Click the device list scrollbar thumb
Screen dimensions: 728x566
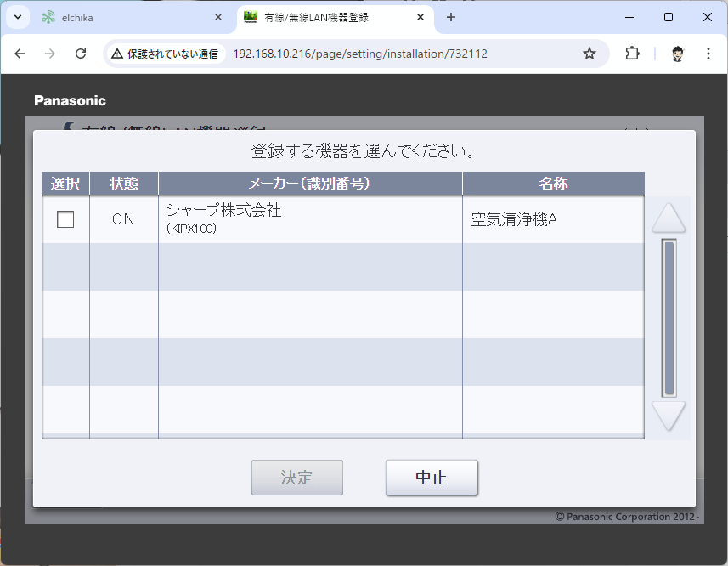(669, 318)
